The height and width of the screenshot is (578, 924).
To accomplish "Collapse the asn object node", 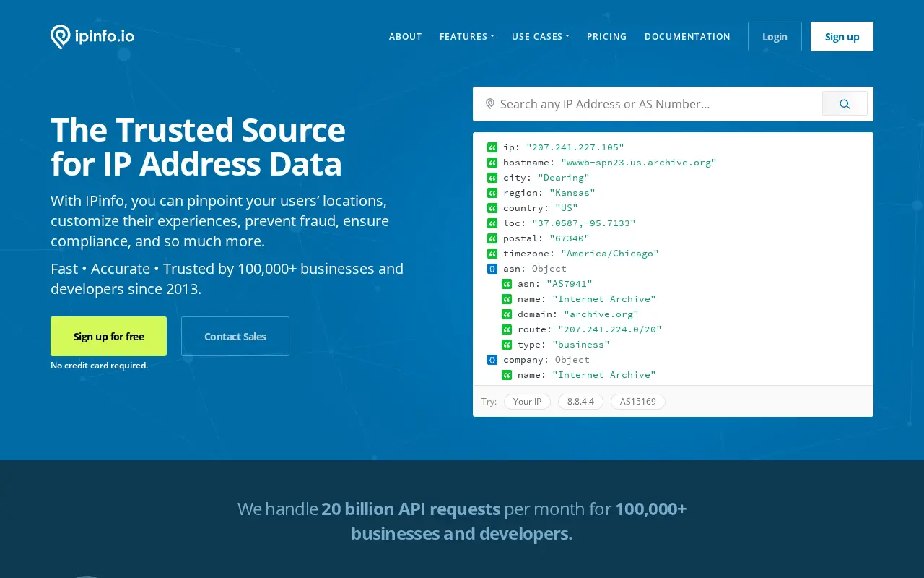I will point(492,269).
